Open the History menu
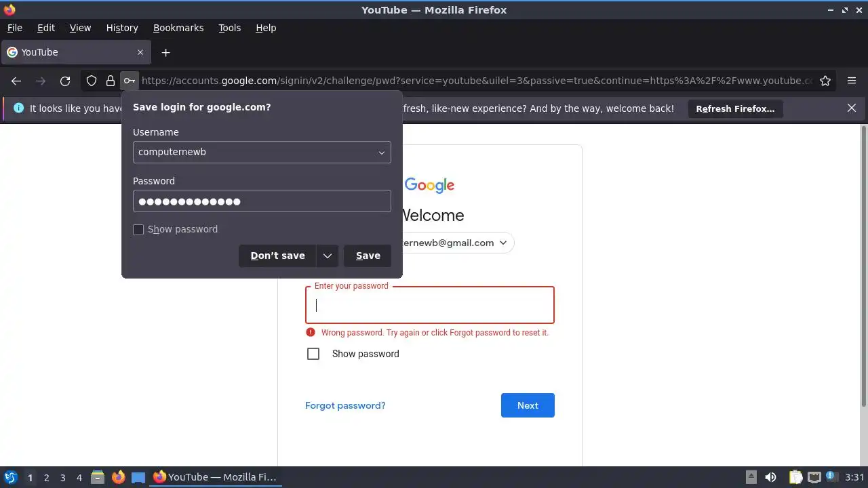The width and height of the screenshot is (868, 488). pos(122,28)
